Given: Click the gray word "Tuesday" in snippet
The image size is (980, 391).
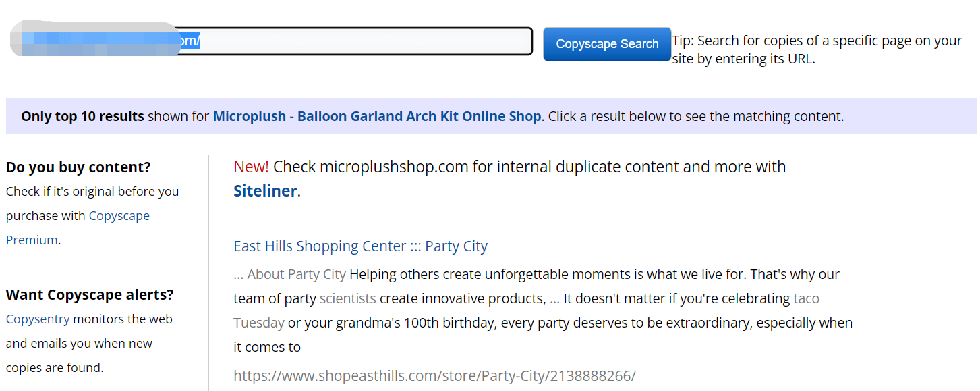Looking at the screenshot, I should [259, 323].
